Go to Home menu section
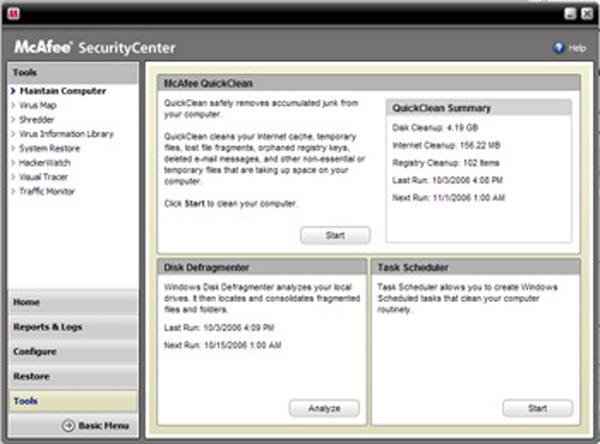 pos(73,302)
